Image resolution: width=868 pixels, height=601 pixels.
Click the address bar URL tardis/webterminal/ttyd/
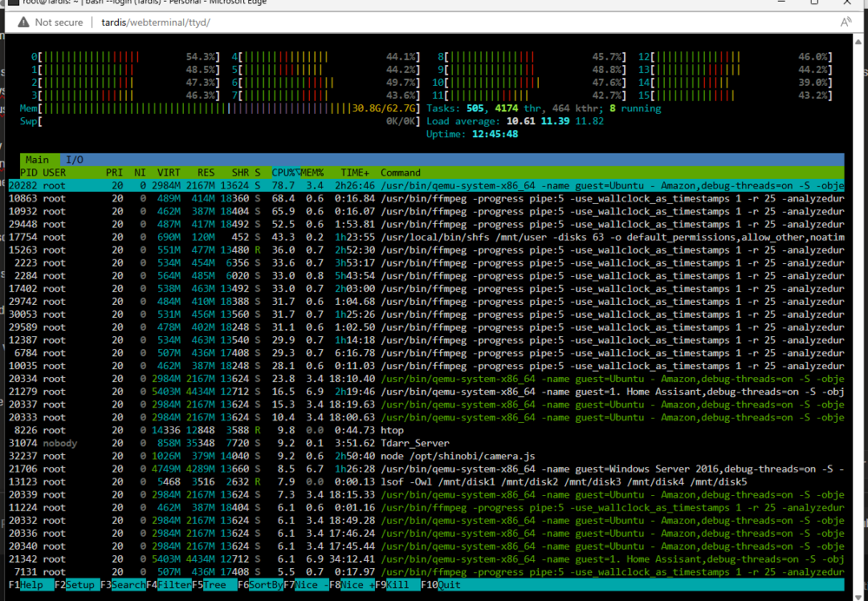point(155,23)
